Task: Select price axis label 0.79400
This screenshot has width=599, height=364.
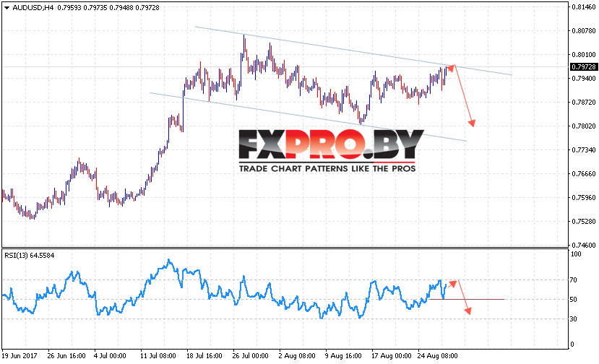Action: [583, 78]
